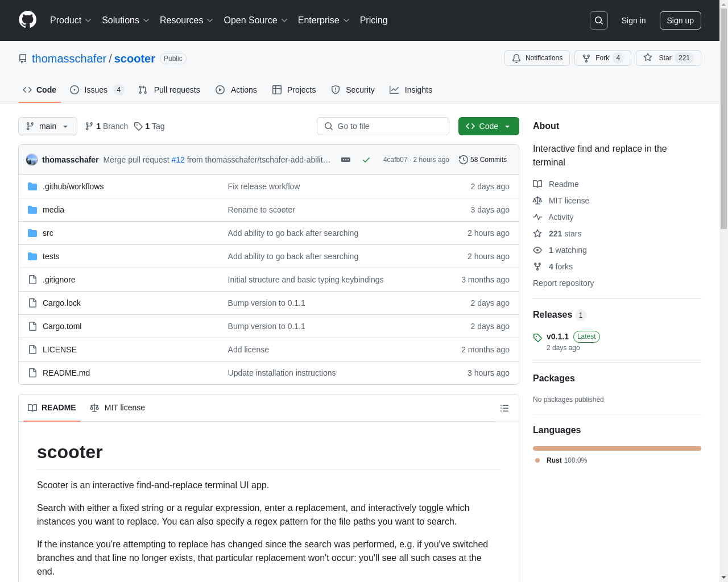The height and width of the screenshot is (582, 728).
Task: View the commit status green checkmark
Action: click(366, 160)
